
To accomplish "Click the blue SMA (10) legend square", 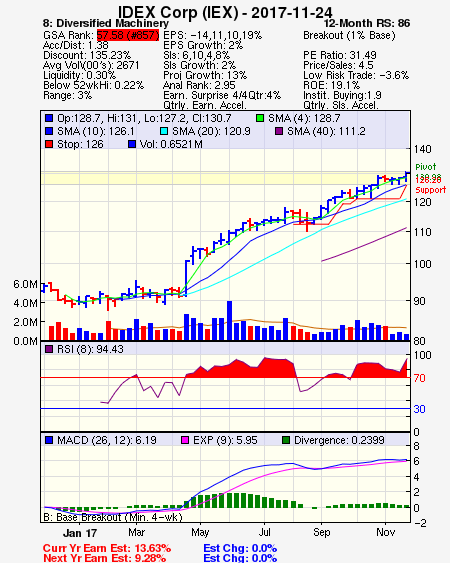I will [49, 131].
